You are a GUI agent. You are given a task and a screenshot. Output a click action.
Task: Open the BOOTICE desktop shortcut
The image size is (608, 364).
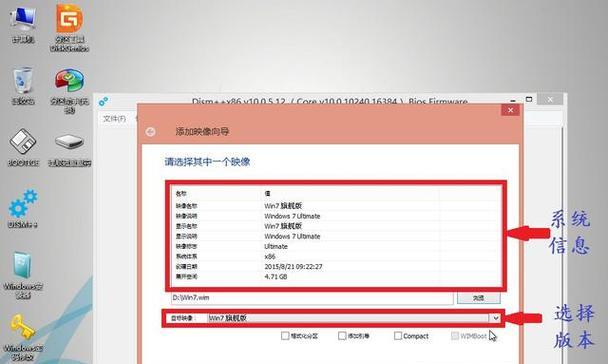(23, 147)
